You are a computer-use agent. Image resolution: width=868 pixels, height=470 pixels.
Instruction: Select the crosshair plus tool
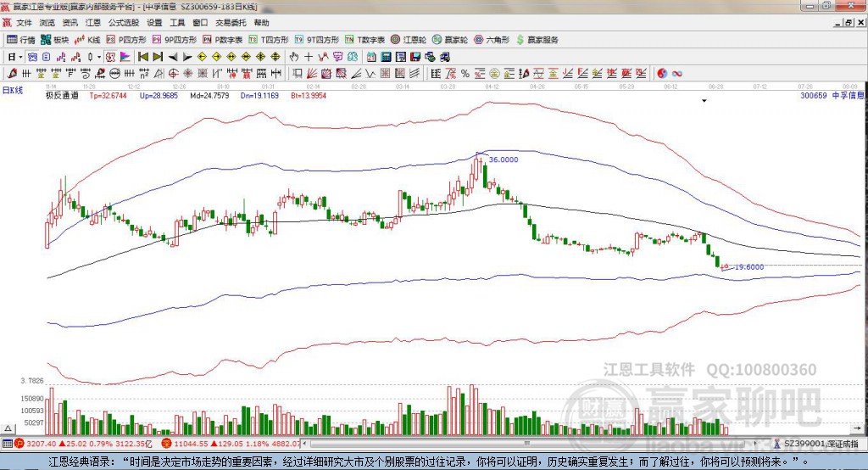click(309, 57)
